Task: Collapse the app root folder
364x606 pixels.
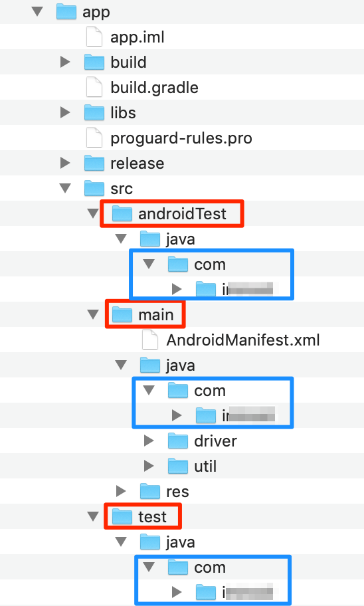Action: [37, 11]
